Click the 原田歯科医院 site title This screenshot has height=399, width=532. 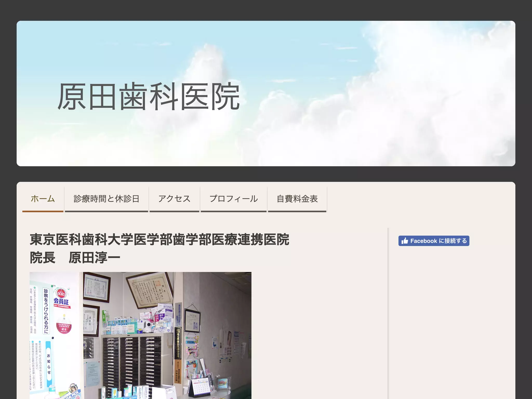[149, 96]
